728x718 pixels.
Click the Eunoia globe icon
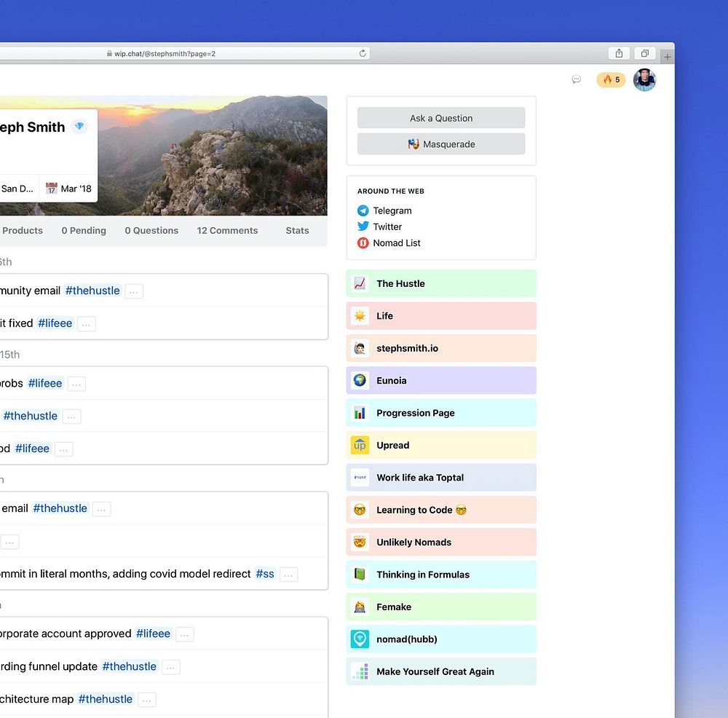point(360,380)
